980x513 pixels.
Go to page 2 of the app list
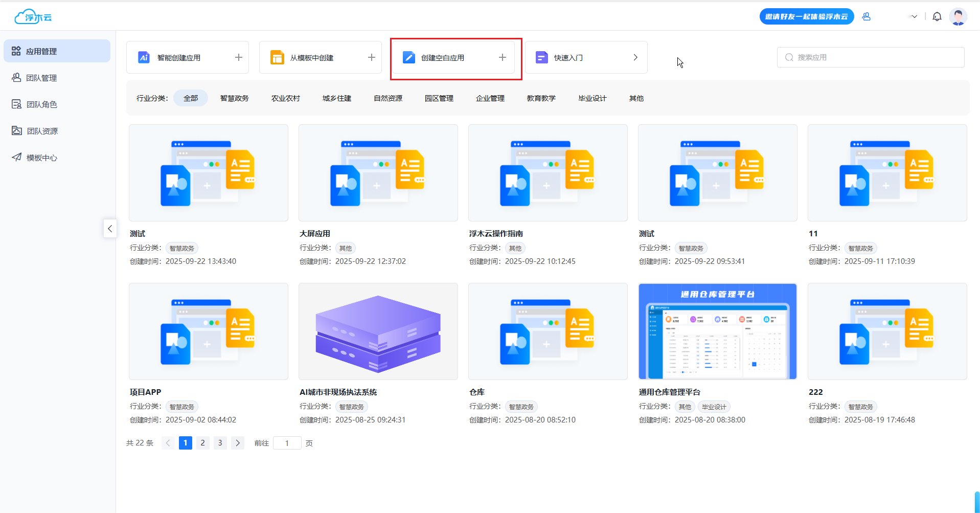(203, 443)
